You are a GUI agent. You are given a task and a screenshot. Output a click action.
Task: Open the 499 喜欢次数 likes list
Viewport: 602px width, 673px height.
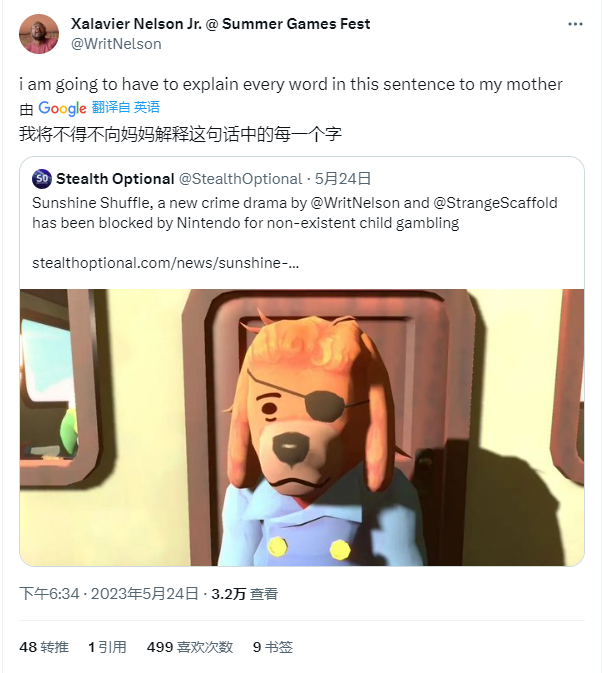tap(189, 647)
